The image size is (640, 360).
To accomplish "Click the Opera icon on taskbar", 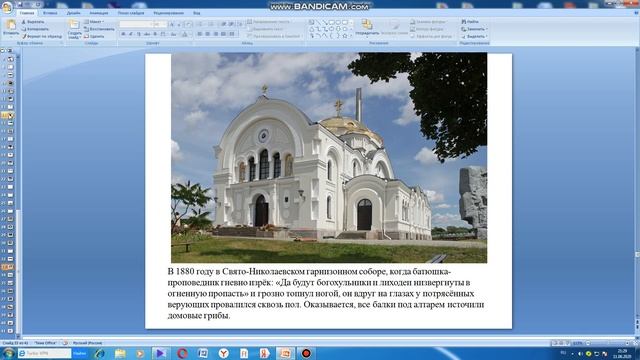I will pos(182,353).
